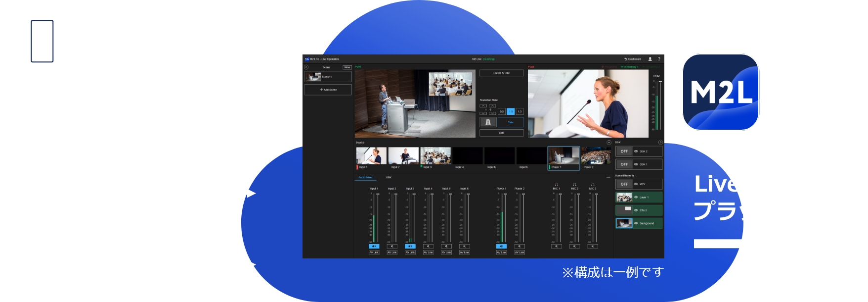Toggle the eye icon for Layer 1
Screen dimensions: 868x302
pyautogui.click(x=636, y=197)
